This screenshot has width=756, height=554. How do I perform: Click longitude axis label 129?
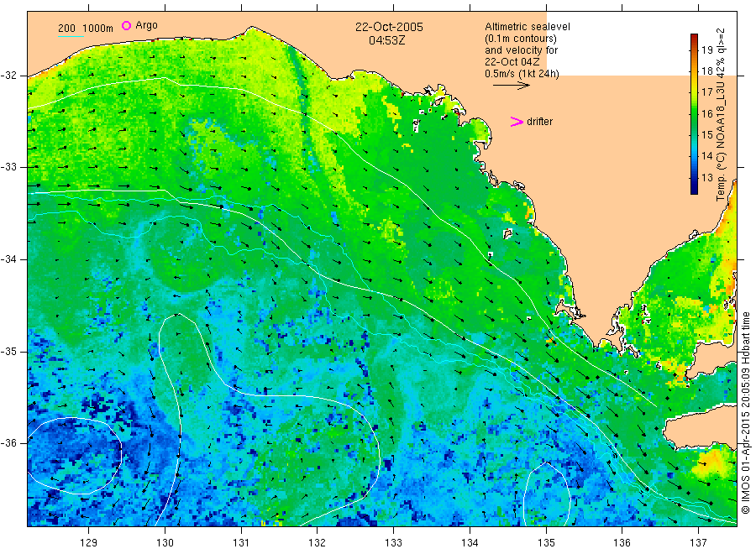click(x=89, y=543)
